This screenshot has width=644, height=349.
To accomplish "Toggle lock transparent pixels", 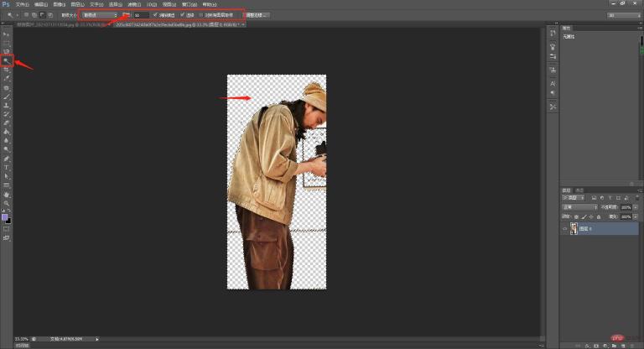I will pos(576,217).
